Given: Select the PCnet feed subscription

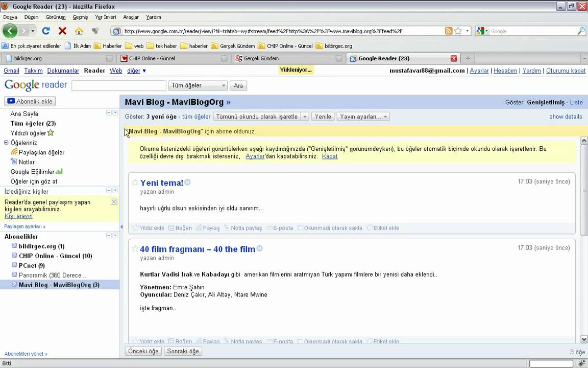Looking at the screenshot, I should coord(28,265).
